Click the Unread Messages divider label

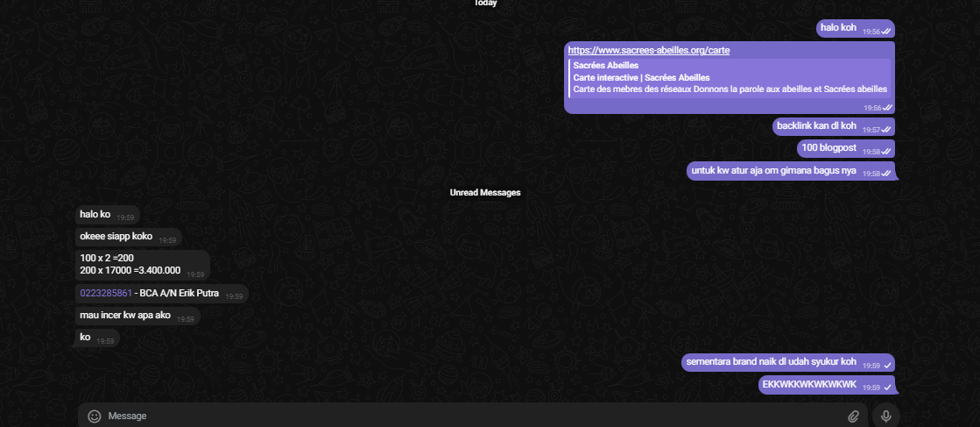(x=484, y=193)
